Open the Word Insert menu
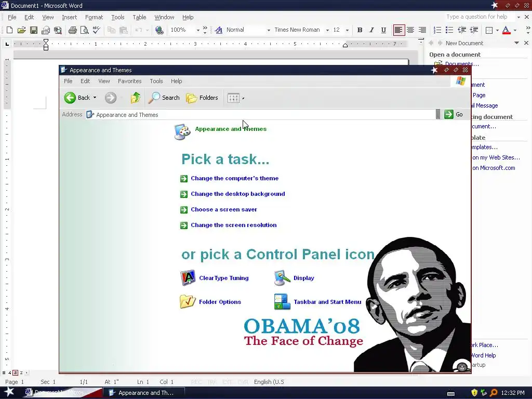 (69, 17)
